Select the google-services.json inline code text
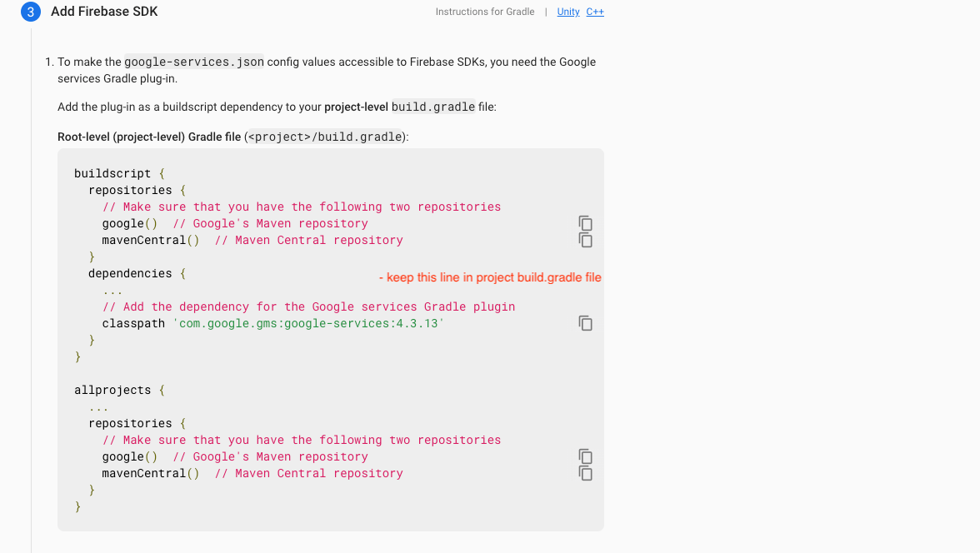The image size is (980, 553). pos(193,62)
